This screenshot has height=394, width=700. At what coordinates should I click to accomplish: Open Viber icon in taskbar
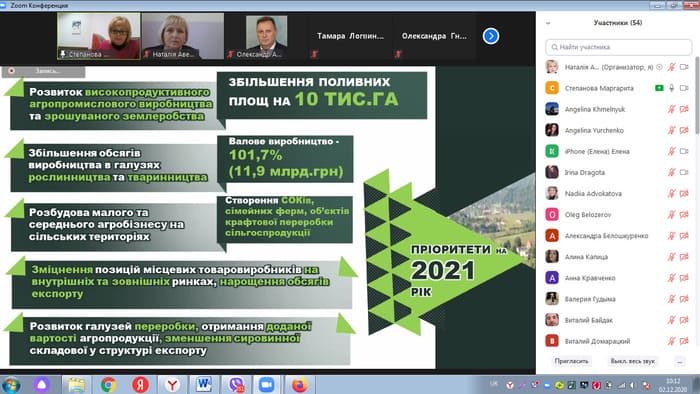(x=237, y=385)
